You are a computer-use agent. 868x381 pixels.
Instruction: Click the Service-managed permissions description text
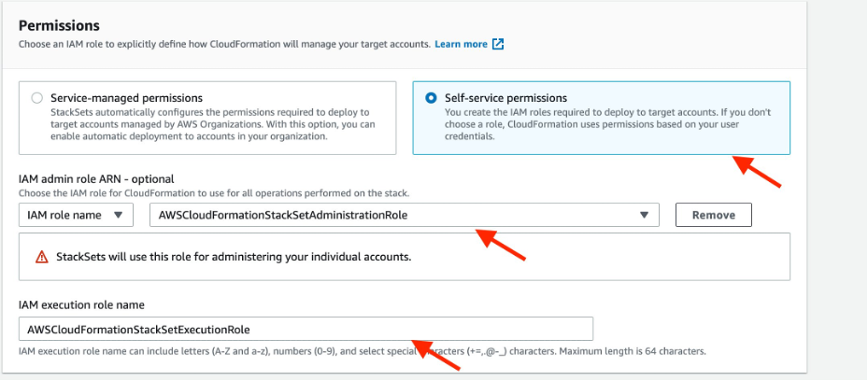(213, 124)
